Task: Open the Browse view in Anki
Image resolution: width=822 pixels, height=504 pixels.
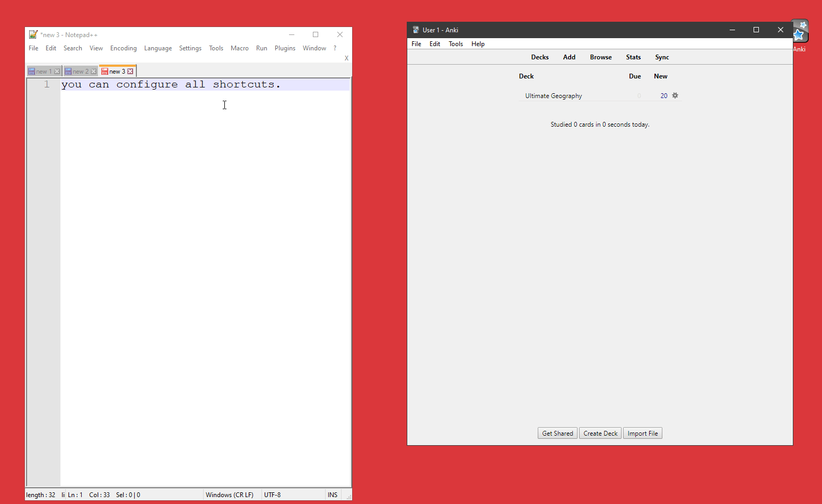Action: [x=601, y=57]
